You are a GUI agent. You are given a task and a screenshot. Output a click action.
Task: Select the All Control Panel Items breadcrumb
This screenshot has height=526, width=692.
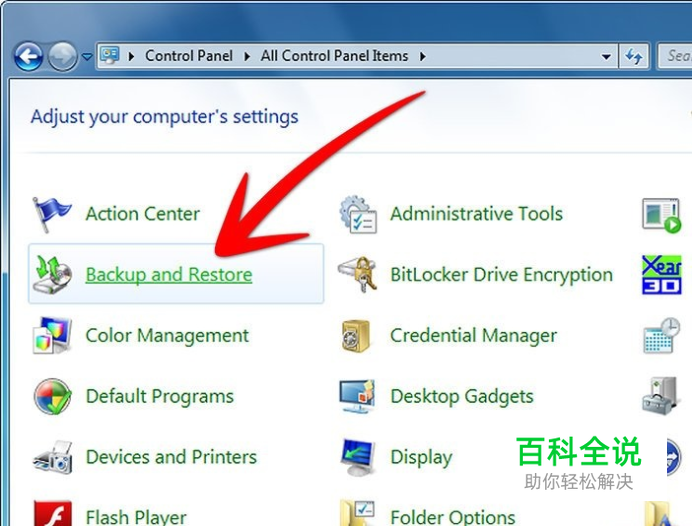tap(334, 56)
